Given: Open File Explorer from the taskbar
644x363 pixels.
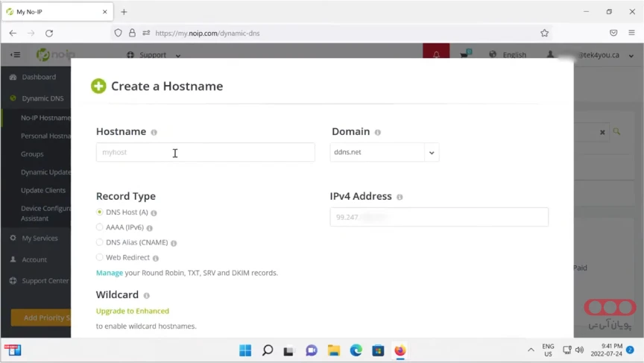Looking at the screenshot, I should pyautogui.click(x=334, y=350).
